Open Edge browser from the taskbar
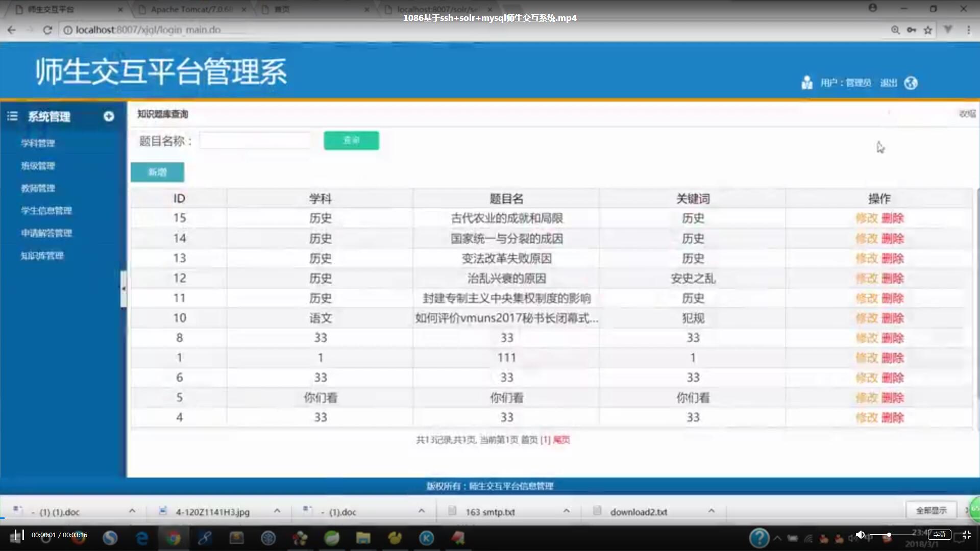Viewport: 980px width, 551px height. point(142,538)
